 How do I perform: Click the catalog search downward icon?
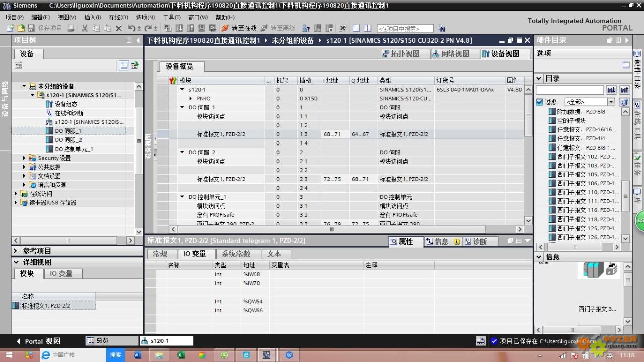(611, 90)
